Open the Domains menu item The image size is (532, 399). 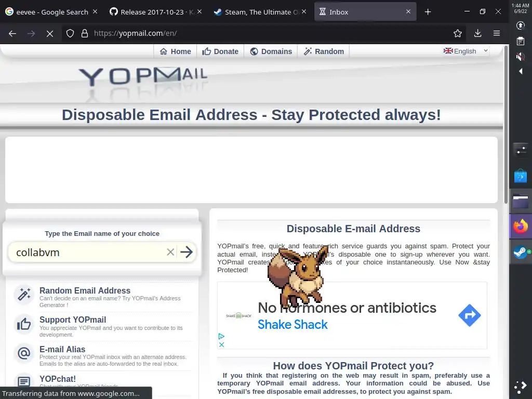pos(271,51)
